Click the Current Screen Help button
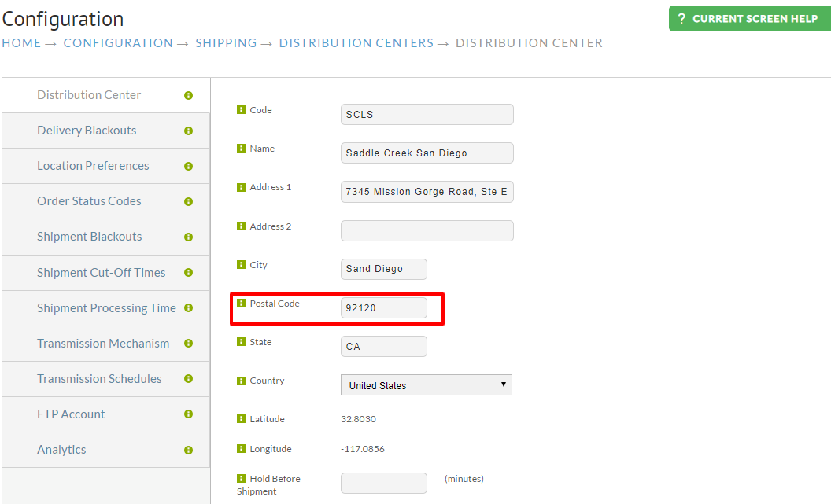This screenshot has width=831, height=504. coord(749,19)
